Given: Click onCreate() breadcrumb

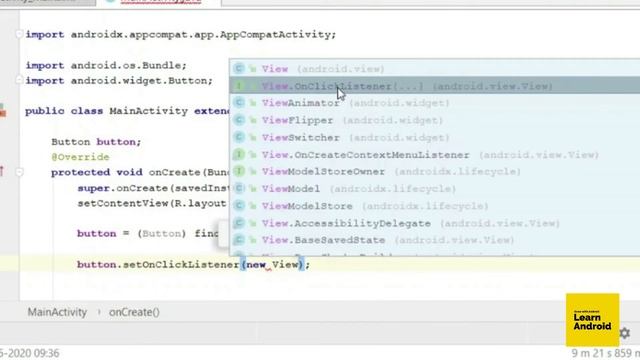Looking at the screenshot, I should 134,312.
